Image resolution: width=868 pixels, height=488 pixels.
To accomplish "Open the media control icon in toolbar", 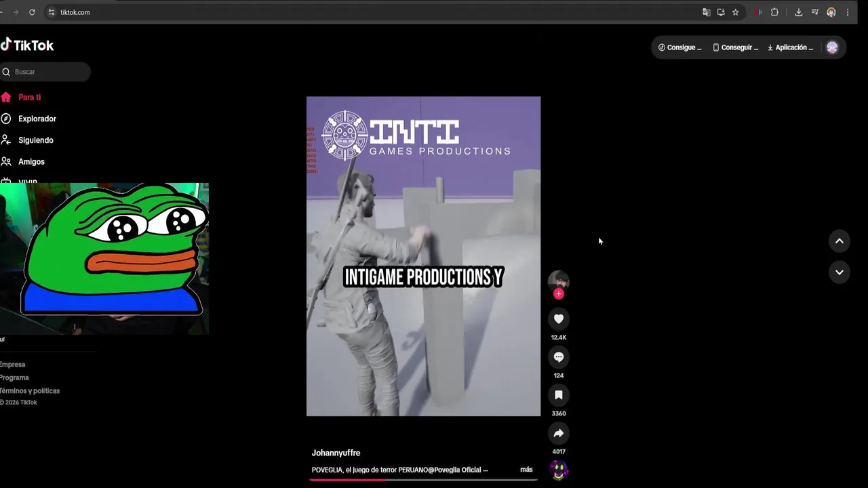I will [x=815, y=12].
